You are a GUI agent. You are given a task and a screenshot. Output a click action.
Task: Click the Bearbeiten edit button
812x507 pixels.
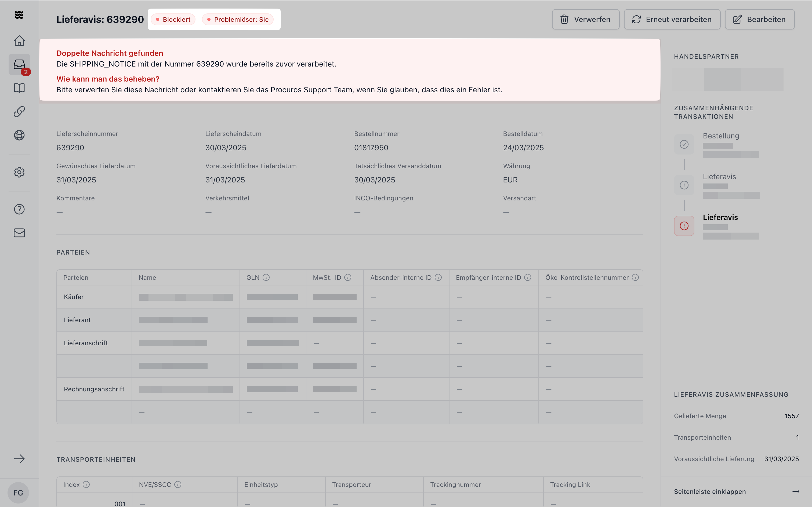pyautogui.click(x=759, y=19)
